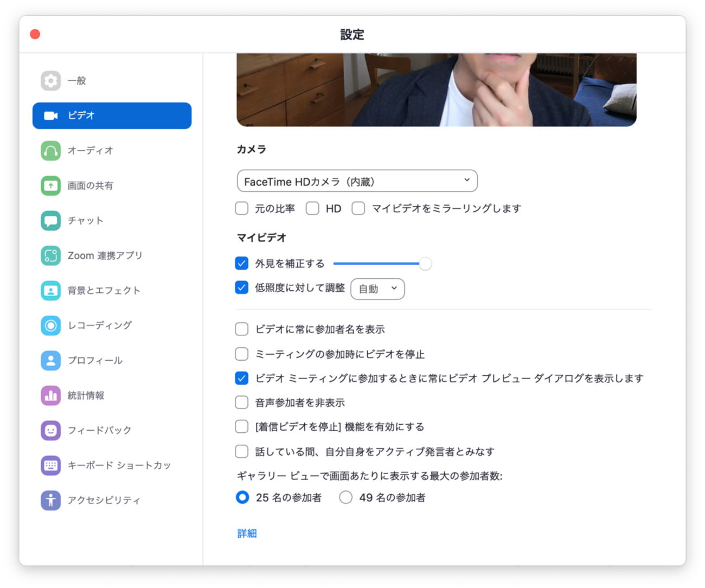Click the chat bubble icon for チャット
Image resolution: width=705 pixels, height=588 pixels.
(x=50, y=220)
